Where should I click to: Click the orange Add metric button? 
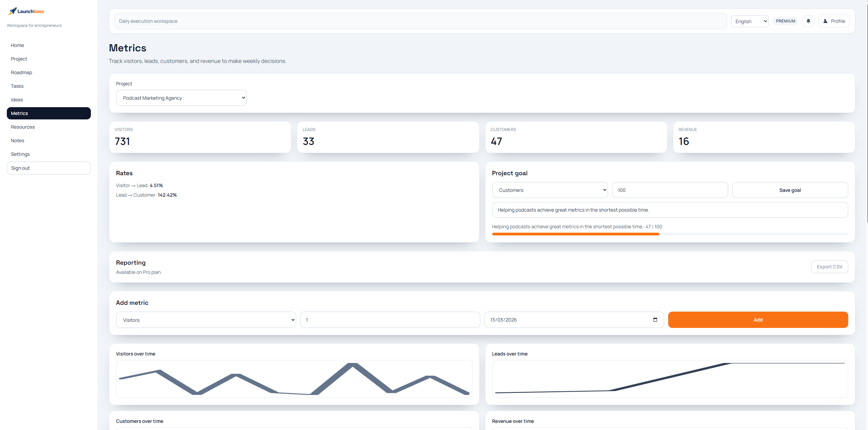pos(758,320)
